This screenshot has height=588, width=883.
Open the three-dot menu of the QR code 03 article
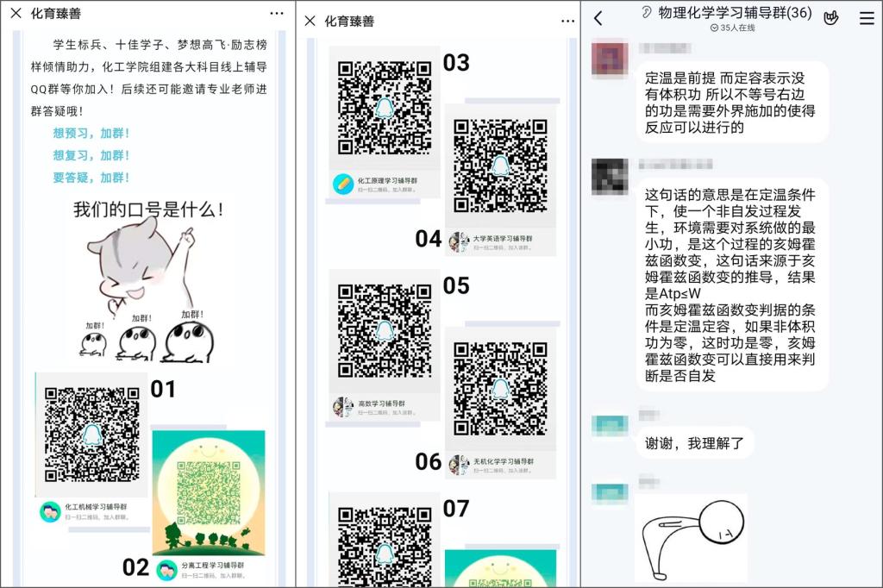[x=567, y=21]
